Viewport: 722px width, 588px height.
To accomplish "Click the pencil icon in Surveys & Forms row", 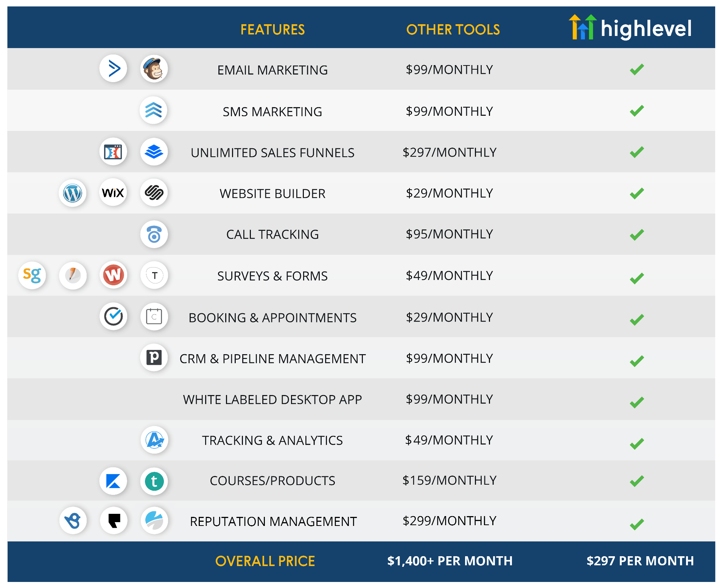I will [73, 275].
